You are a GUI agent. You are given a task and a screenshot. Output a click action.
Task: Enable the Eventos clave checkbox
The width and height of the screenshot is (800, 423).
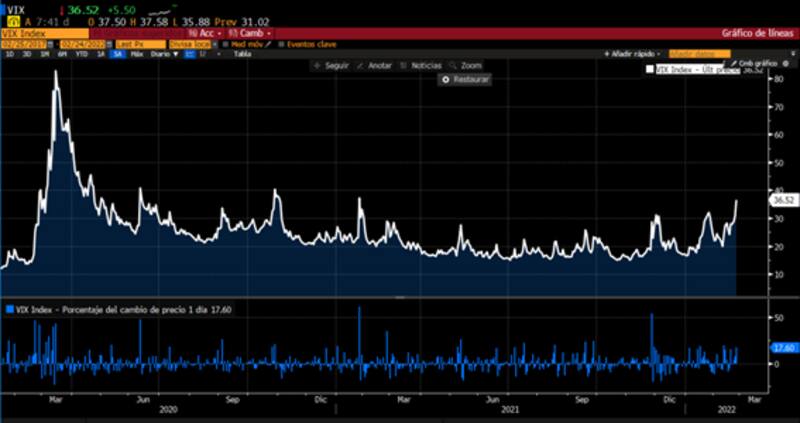click(281, 44)
